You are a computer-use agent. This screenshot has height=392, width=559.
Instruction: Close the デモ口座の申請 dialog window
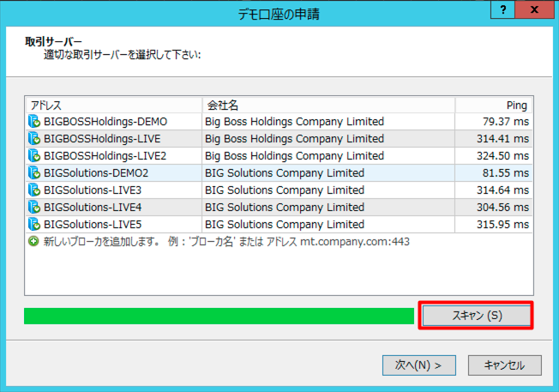(x=537, y=9)
